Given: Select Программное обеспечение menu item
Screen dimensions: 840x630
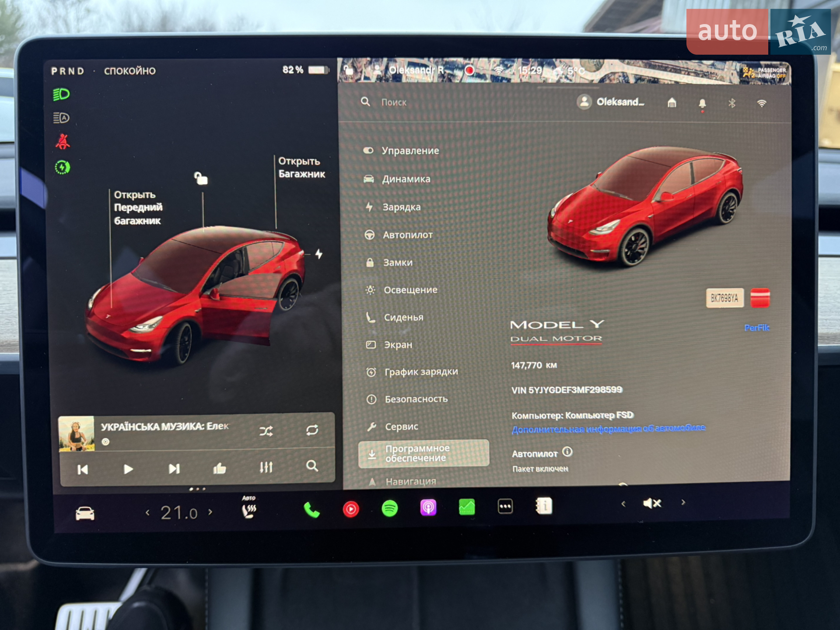Looking at the screenshot, I should (x=423, y=454).
